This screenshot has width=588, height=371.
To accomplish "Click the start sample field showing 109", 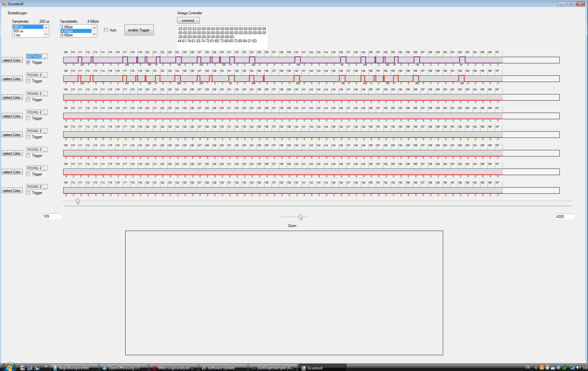I will tap(52, 216).
